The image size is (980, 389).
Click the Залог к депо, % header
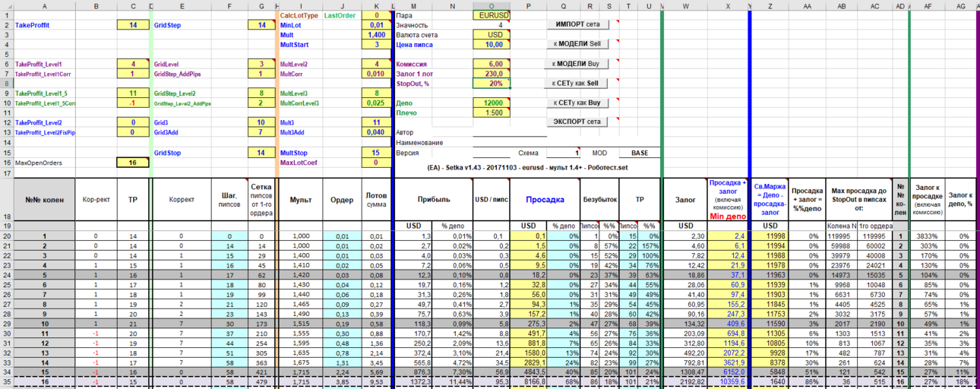coord(961,200)
